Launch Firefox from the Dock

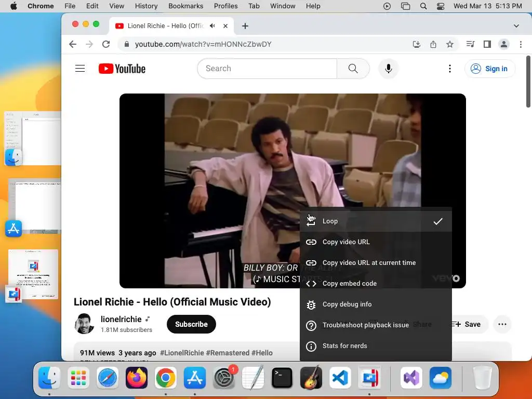pos(137,377)
